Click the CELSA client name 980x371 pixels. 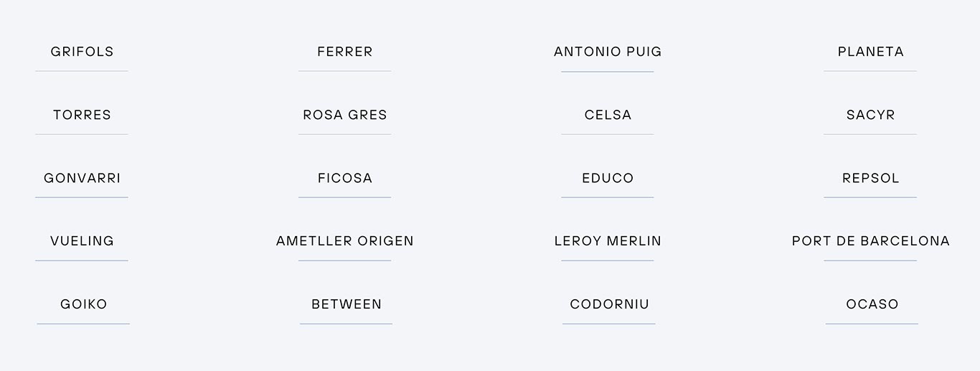pos(608,115)
